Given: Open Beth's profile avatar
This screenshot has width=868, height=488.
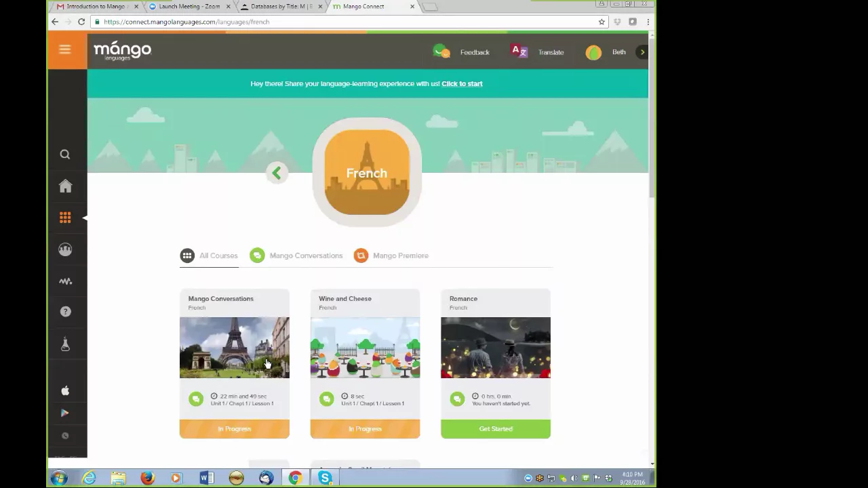Looking at the screenshot, I should click(x=593, y=52).
